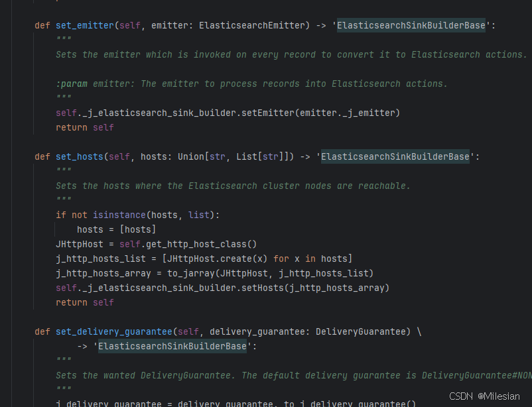Image resolution: width=532 pixels, height=407 pixels.
Task: Click the set_emitter method name
Action: pos(85,25)
